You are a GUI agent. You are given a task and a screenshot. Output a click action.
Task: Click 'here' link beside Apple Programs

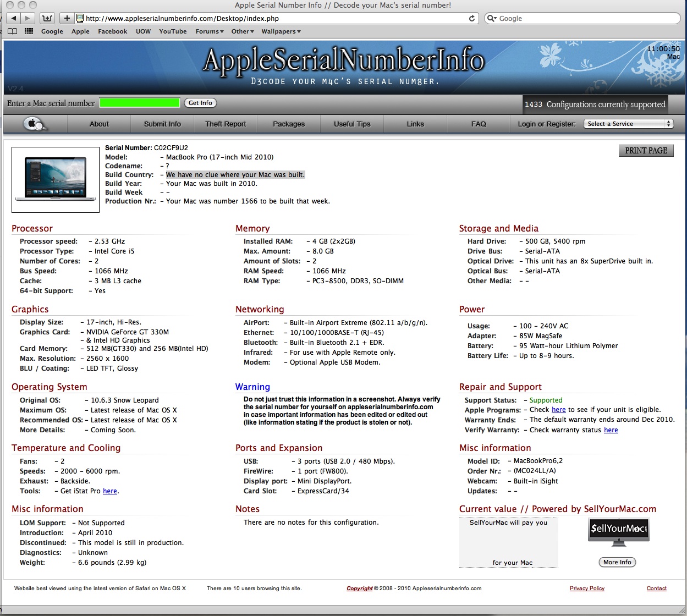pos(559,410)
